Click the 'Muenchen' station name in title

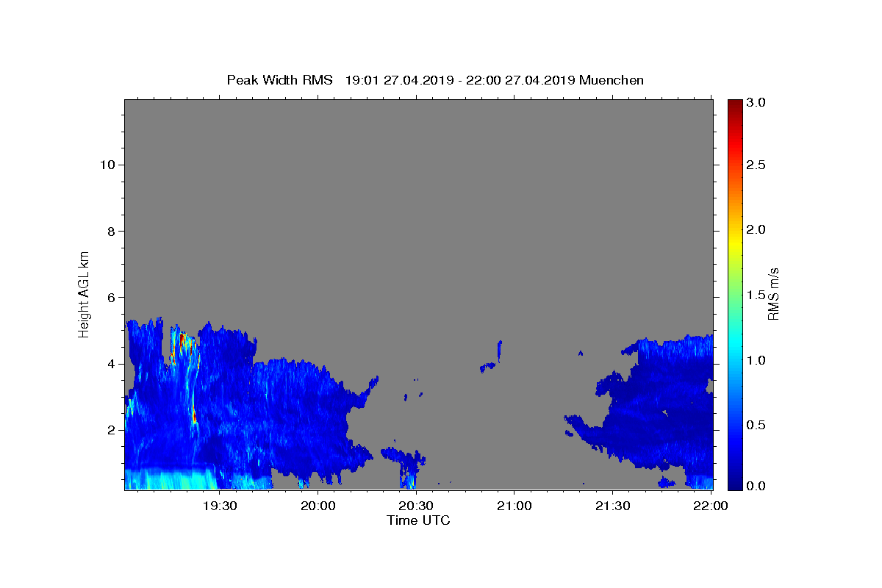click(x=612, y=80)
